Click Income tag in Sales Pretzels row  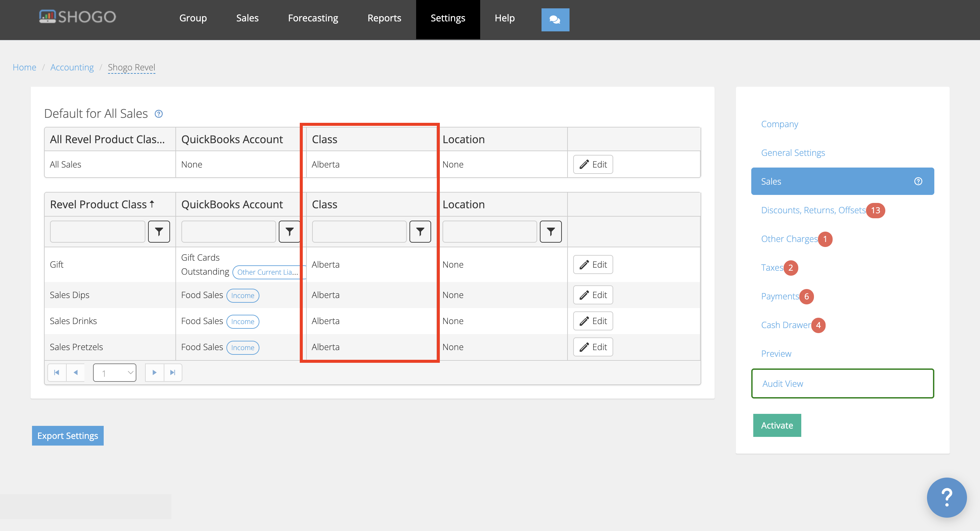243,347
